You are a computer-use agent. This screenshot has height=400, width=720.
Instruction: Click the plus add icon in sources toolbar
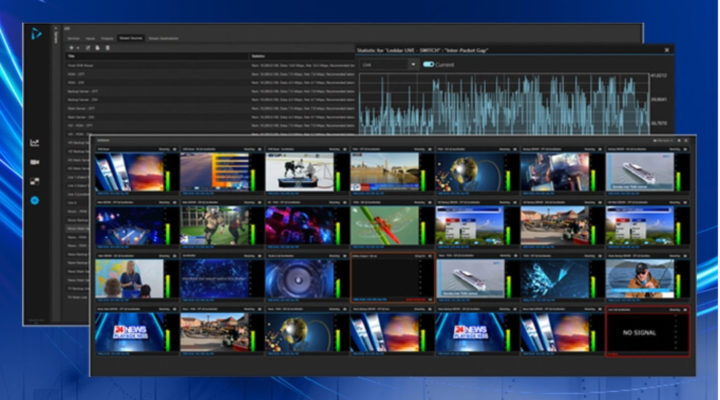tap(71, 48)
